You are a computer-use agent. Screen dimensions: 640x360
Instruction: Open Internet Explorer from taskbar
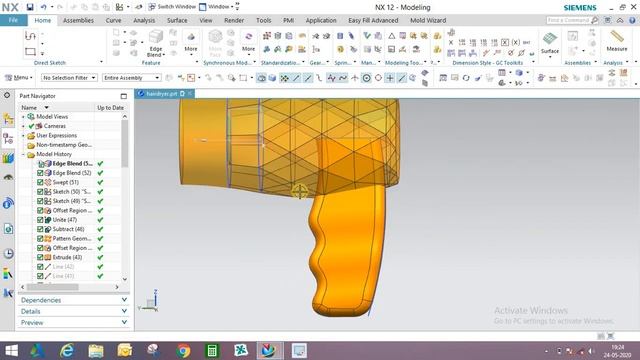(x=67, y=351)
